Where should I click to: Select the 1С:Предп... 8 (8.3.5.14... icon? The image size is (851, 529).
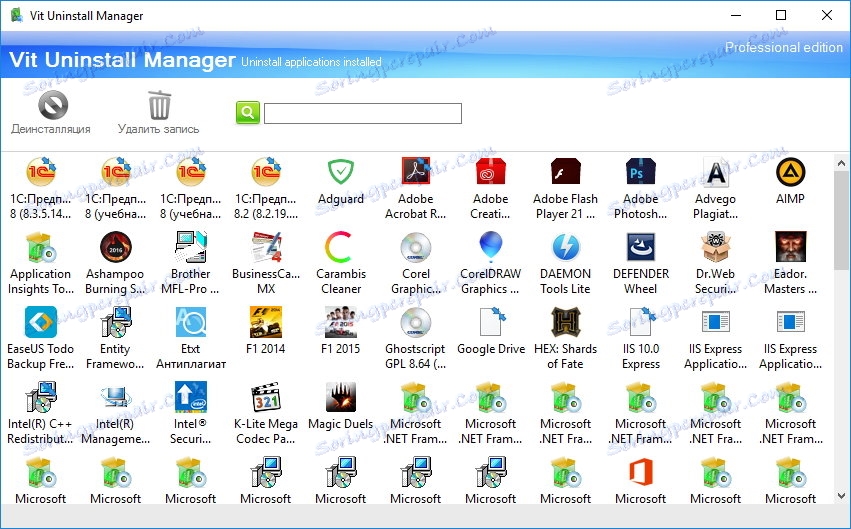tap(41, 172)
